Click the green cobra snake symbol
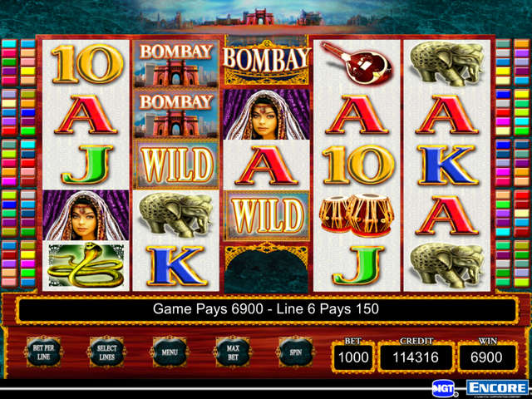The image size is (532, 399). pyautogui.click(x=86, y=266)
